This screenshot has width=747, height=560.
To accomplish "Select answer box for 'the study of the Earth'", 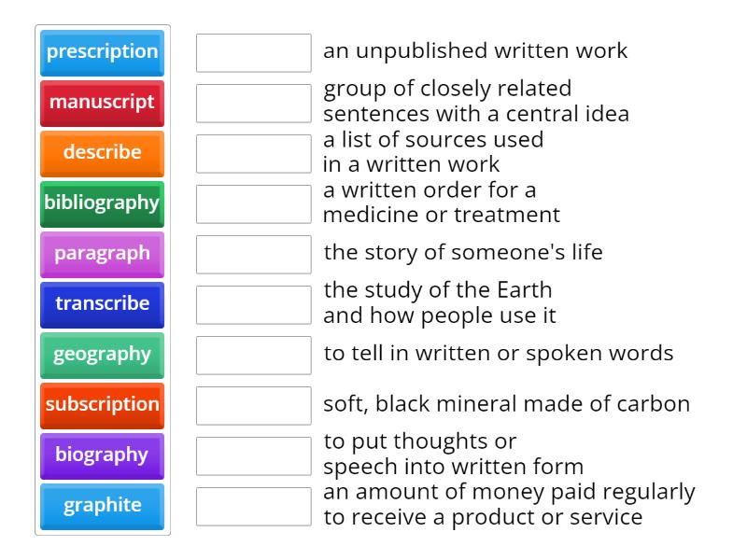I will 254,305.
